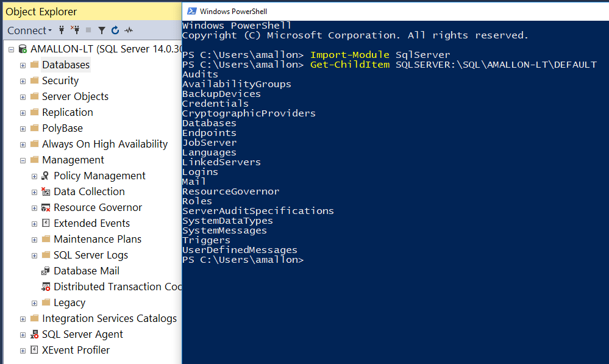Collapse the Management tree node
Viewport: 609px width, 364px height.
[22, 160]
